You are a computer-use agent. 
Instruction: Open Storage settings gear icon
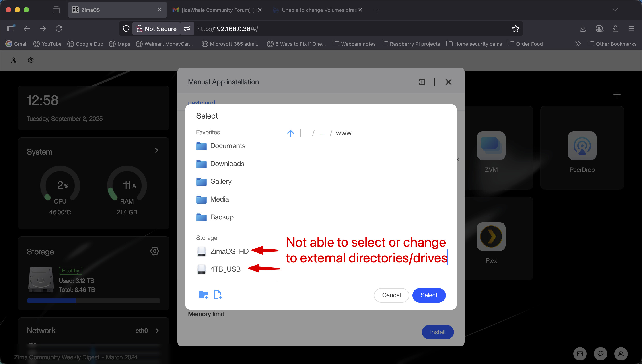click(x=154, y=251)
